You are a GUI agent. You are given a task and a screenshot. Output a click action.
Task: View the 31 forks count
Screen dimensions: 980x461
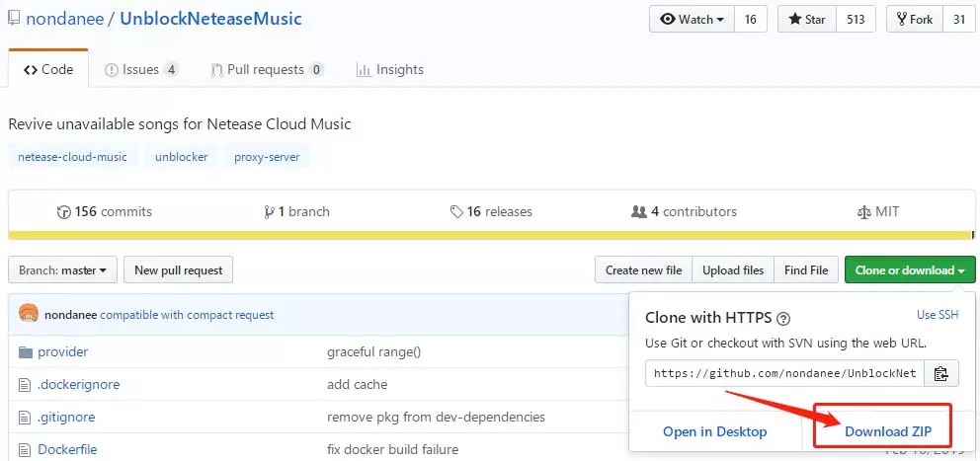click(x=958, y=20)
